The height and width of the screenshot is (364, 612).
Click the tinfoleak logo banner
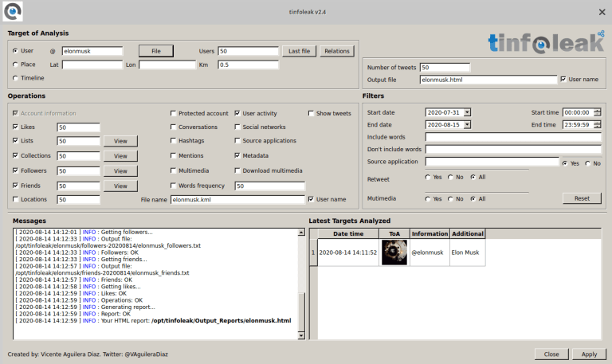click(546, 42)
